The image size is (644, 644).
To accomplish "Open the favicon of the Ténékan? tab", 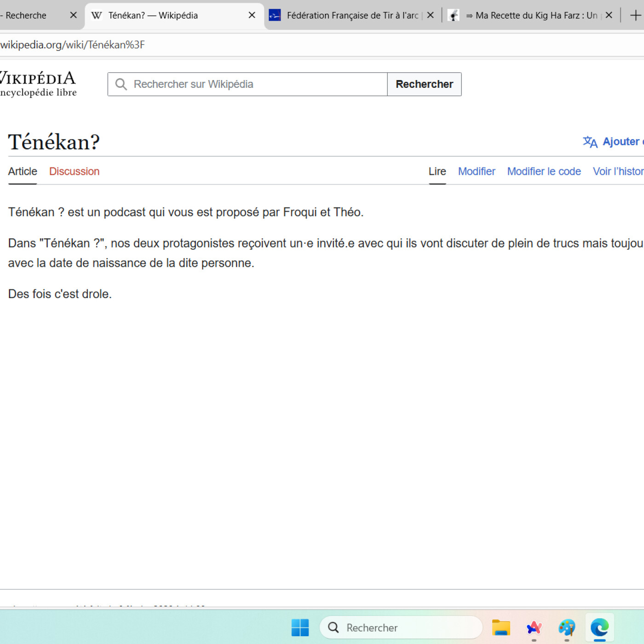I will [96, 15].
